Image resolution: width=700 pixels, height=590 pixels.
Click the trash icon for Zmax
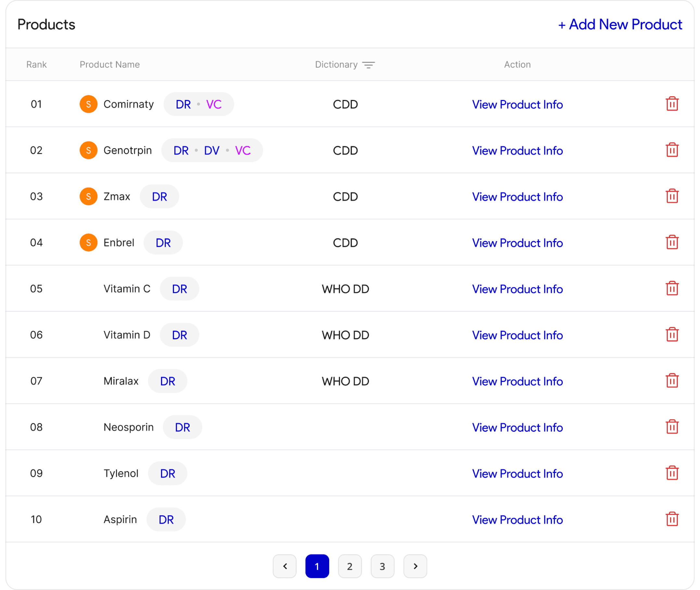pyautogui.click(x=672, y=196)
